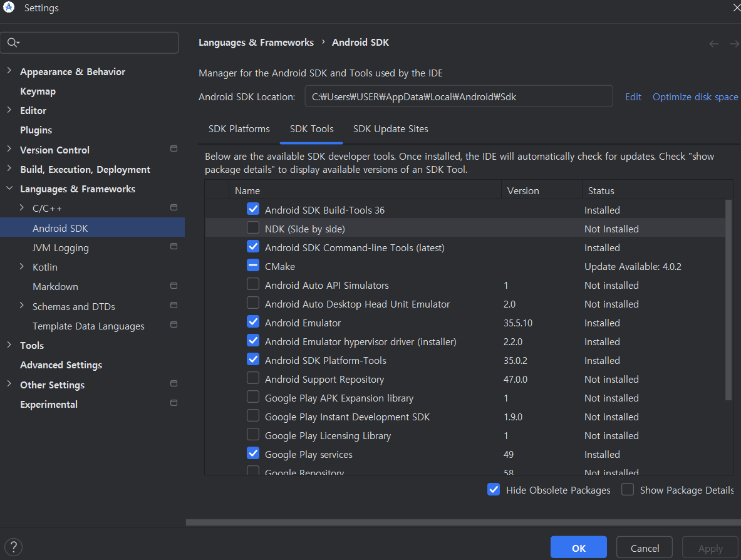Uncheck Android SDK Platform-Tools
This screenshot has height=560, width=741.
pos(253,359)
